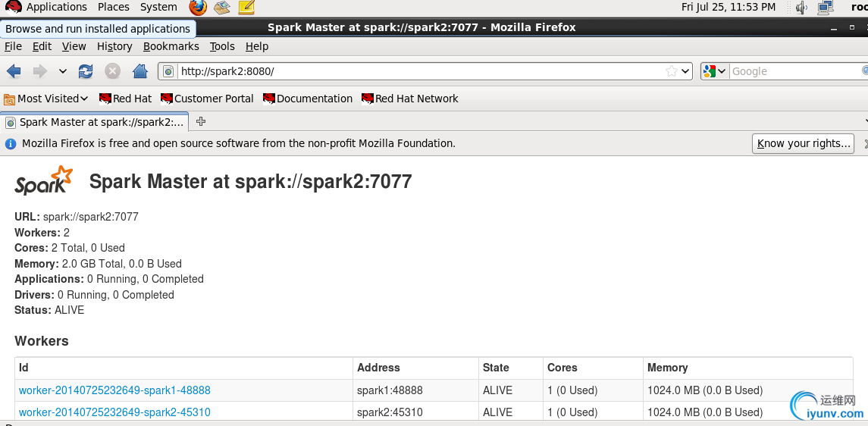Launch Firefox from the panel icon

click(x=198, y=7)
